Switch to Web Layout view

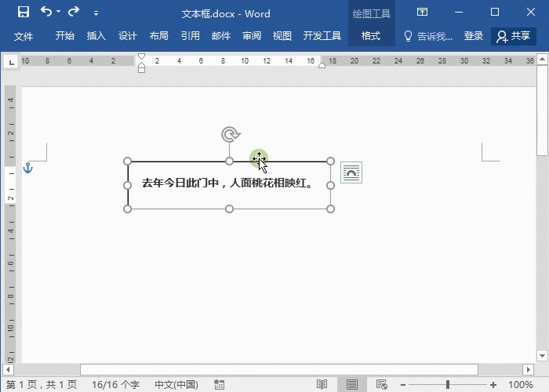click(382, 385)
